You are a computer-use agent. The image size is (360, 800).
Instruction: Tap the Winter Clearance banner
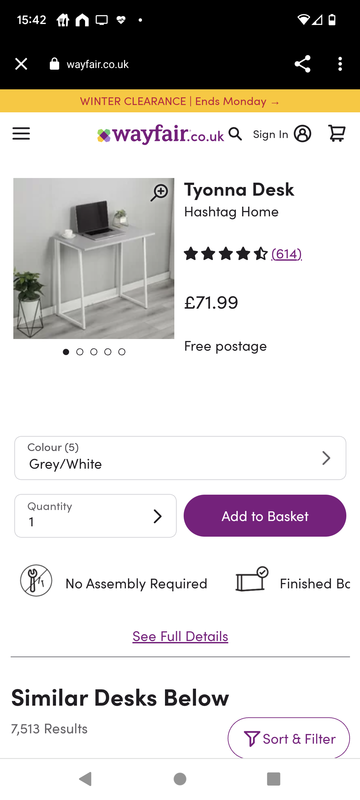[x=180, y=101]
